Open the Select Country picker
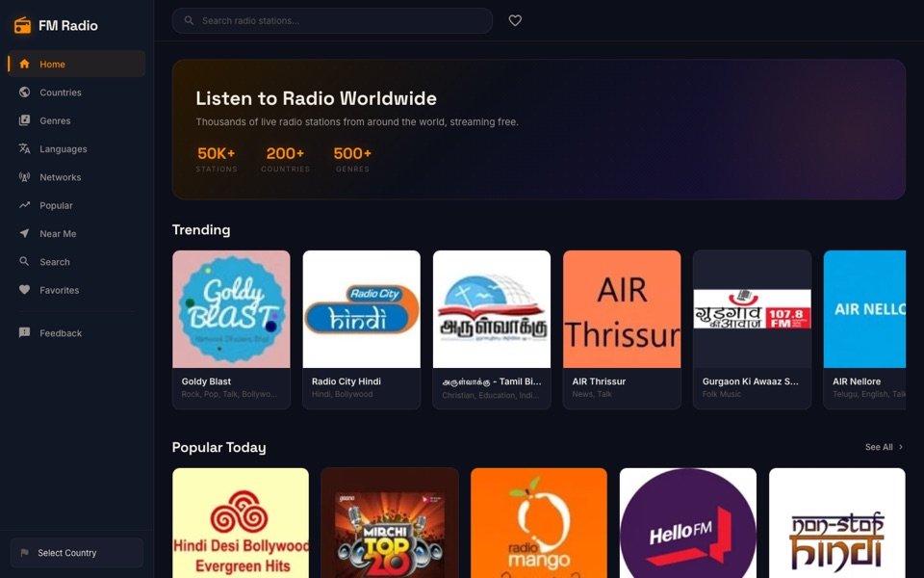 coord(77,553)
